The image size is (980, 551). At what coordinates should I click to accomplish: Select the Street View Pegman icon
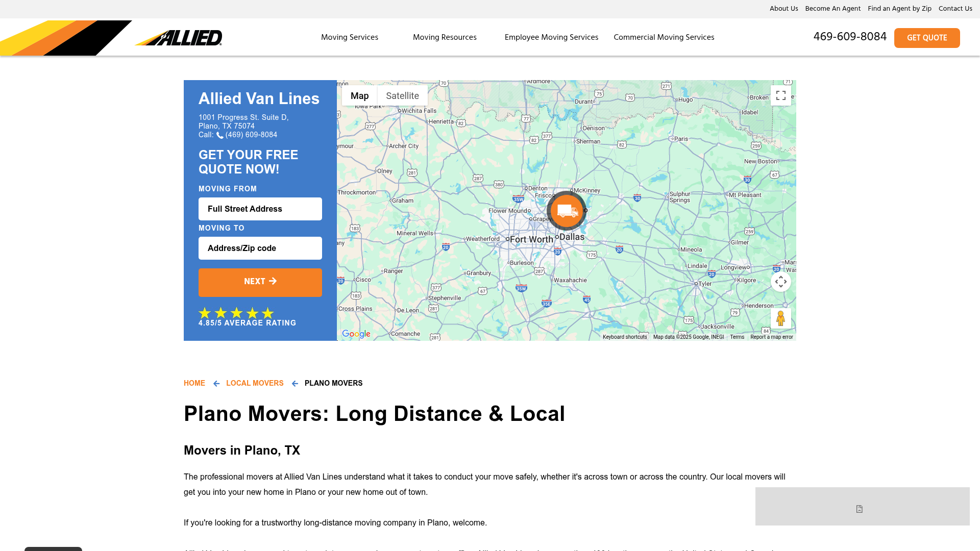[x=780, y=318]
